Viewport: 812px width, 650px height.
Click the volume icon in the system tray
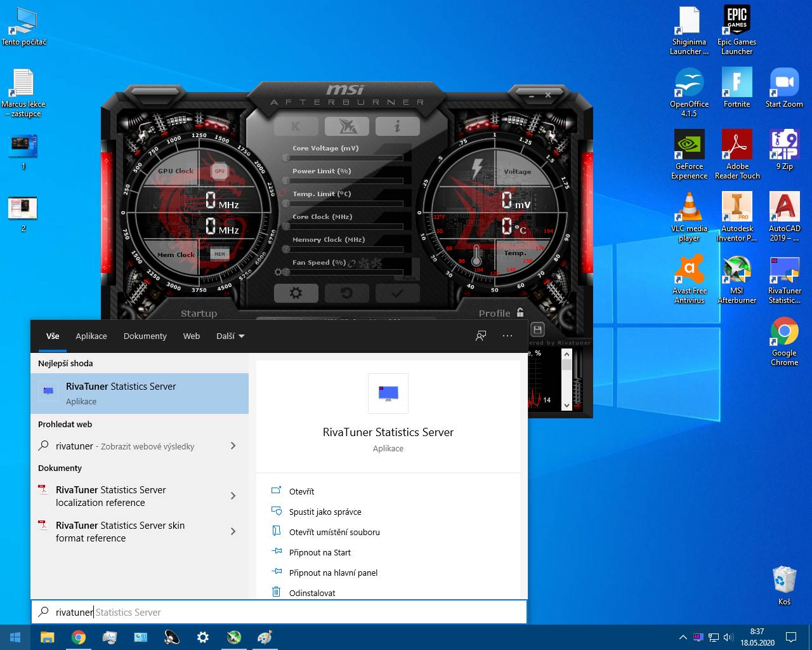pyautogui.click(x=728, y=637)
